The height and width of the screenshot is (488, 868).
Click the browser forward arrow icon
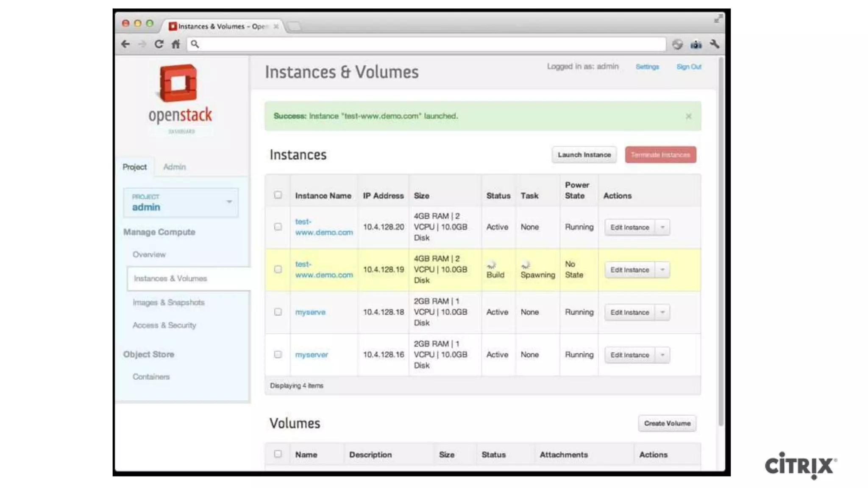pyautogui.click(x=142, y=44)
